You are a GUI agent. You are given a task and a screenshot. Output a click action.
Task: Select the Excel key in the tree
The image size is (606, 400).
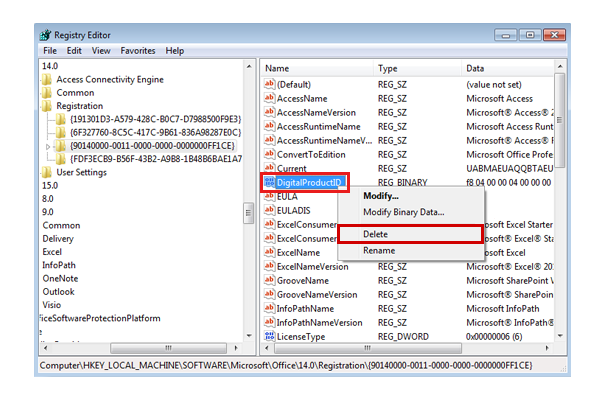52,252
